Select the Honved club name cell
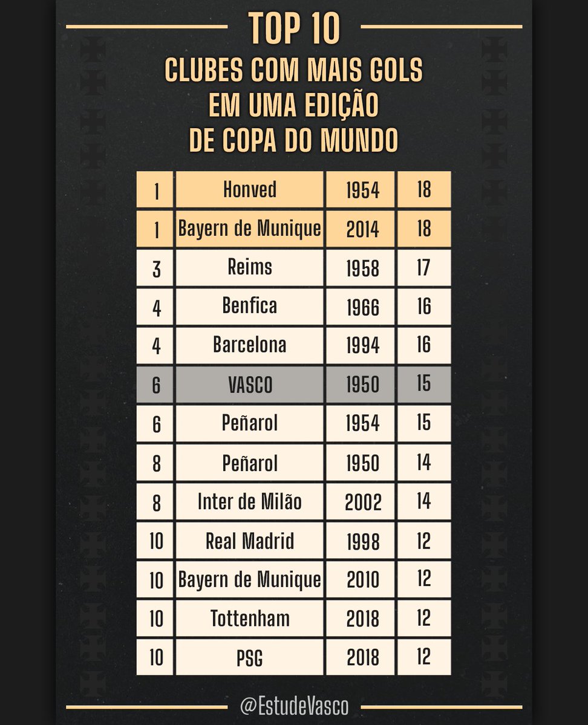 (249, 190)
